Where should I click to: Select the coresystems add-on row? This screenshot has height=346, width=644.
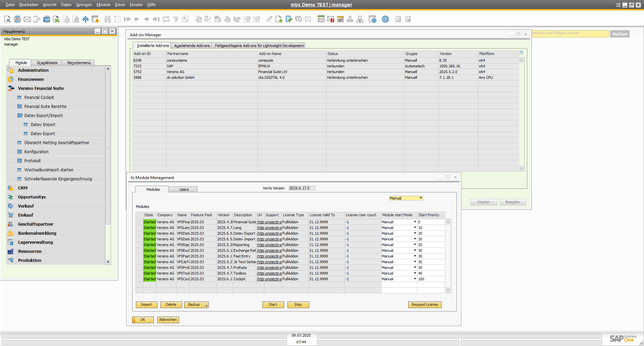coord(325,60)
